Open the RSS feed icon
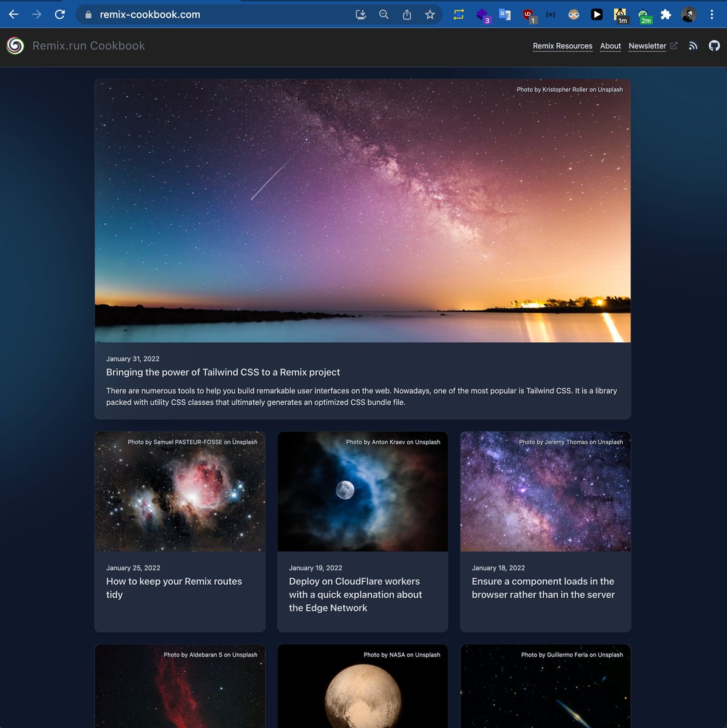This screenshot has height=728, width=727. click(x=693, y=46)
